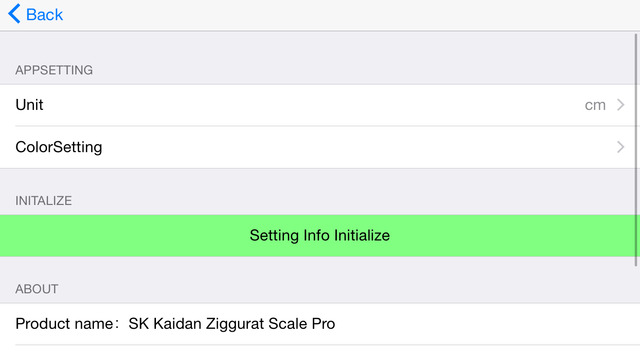
Task: Select the Product name row
Action: tap(320, 324)
